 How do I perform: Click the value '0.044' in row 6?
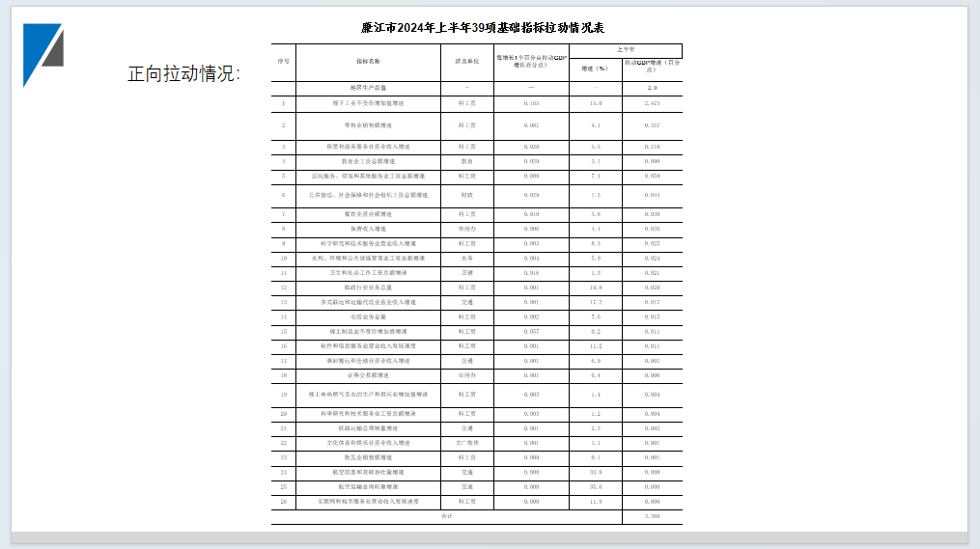click(x=652, y=196)
